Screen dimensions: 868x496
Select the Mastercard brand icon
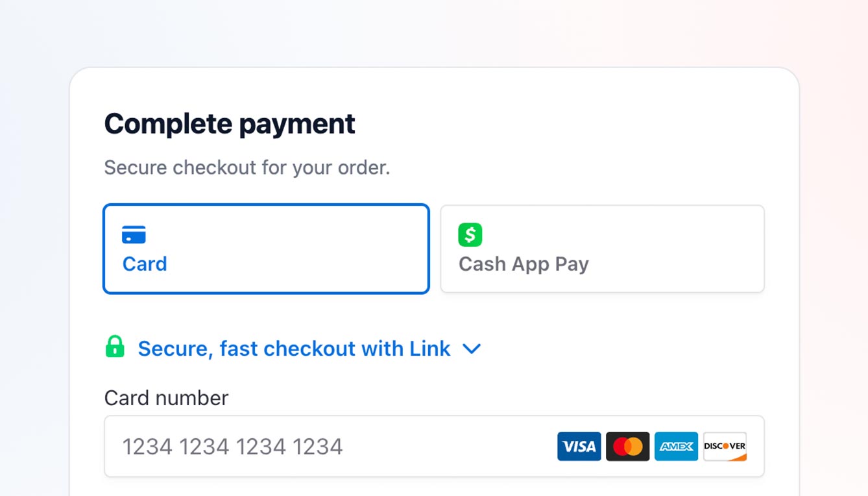(627, 446)
